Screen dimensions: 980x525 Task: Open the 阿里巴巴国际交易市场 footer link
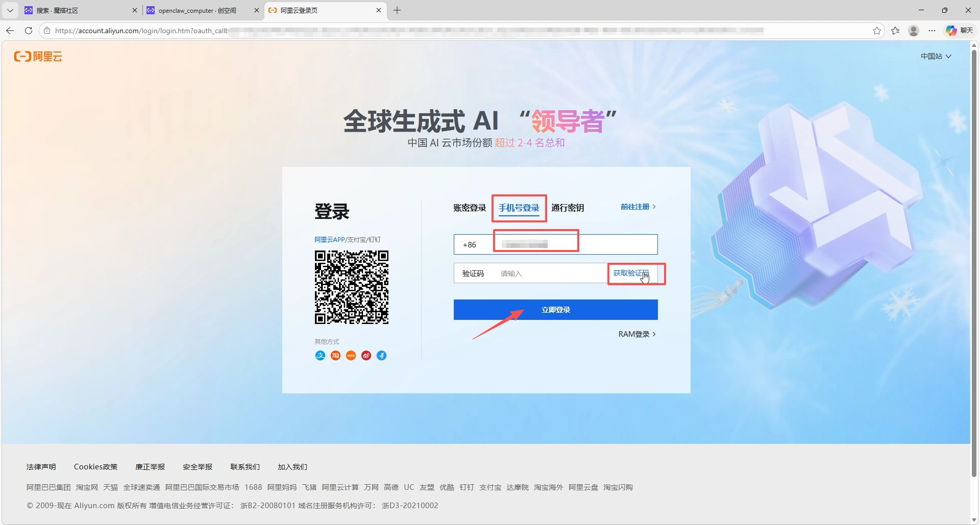(202, 487)
